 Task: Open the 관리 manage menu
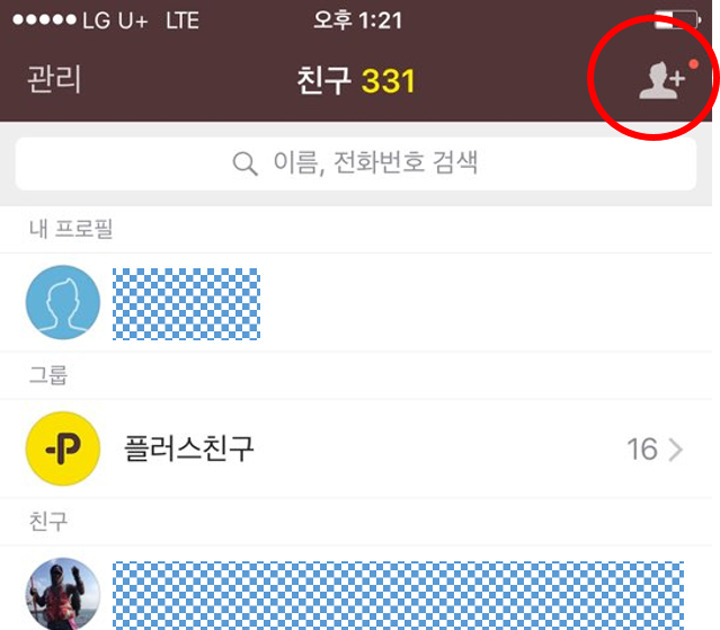(54, 79)
